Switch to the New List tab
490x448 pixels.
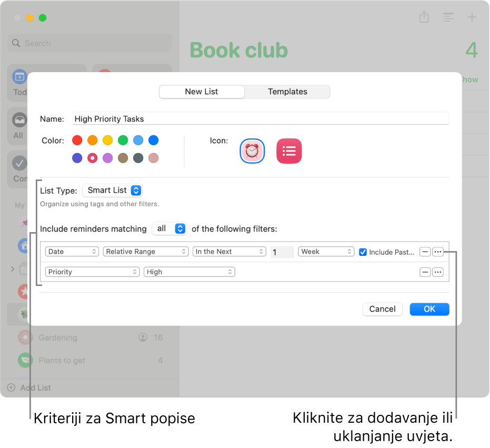[202, 92]
